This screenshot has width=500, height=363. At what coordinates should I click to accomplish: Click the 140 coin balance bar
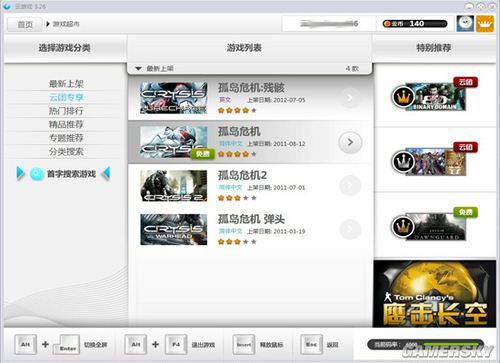click(x=415, y=24)
